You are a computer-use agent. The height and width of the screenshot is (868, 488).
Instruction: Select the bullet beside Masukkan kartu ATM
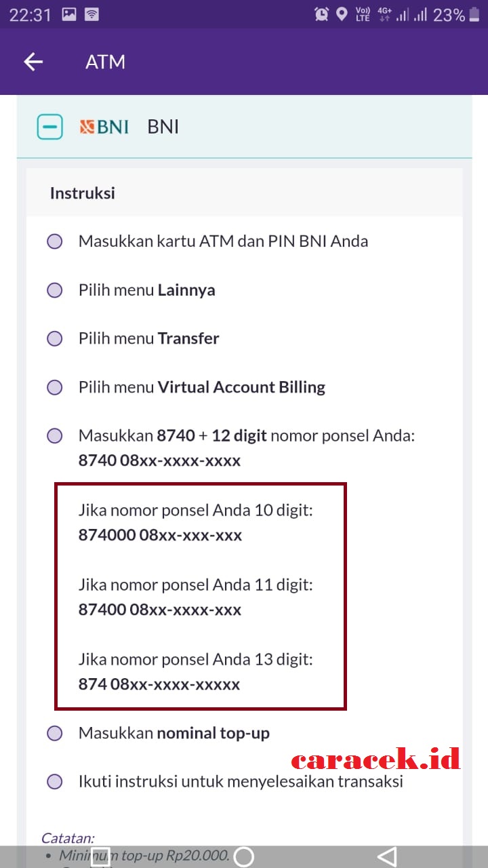point(55,241)
